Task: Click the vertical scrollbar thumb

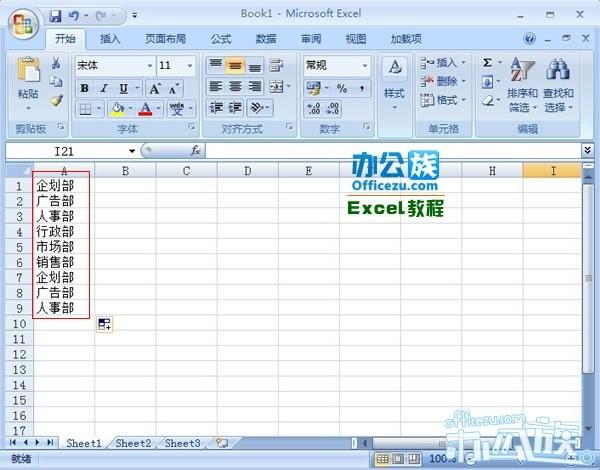Action: [x=588, y=278]
